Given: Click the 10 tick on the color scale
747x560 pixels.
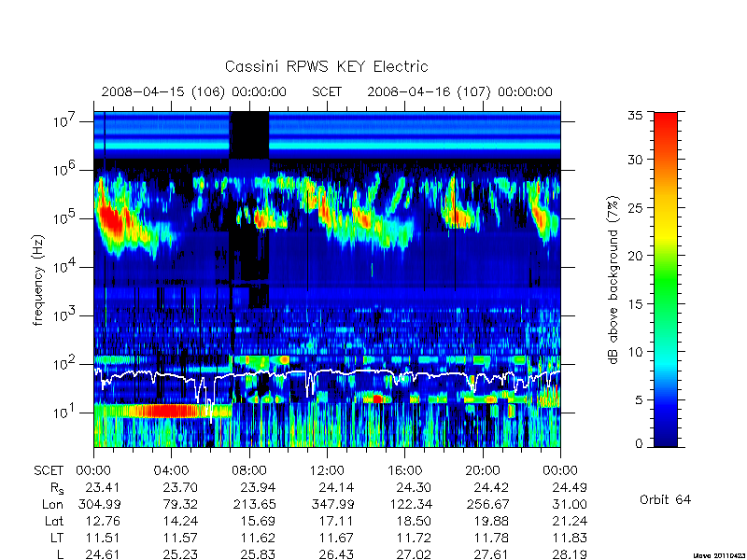Looking at the screenshot, I should [635, 352].
